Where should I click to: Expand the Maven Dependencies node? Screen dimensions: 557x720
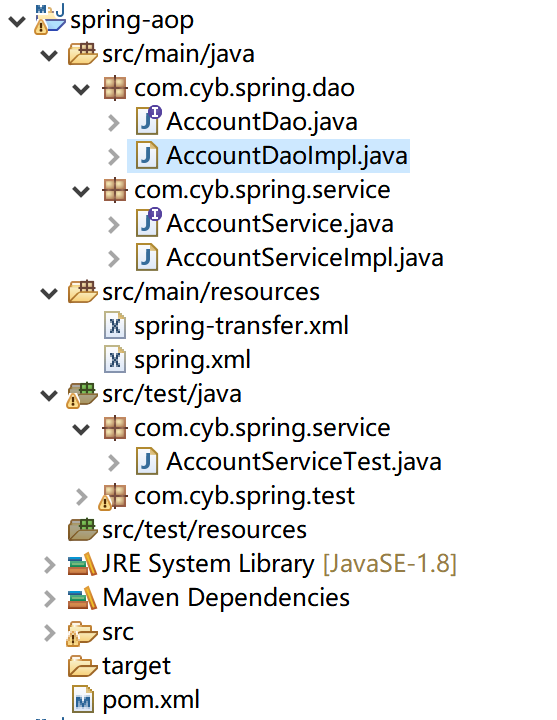pyautogui.click(x=49, y=598)
